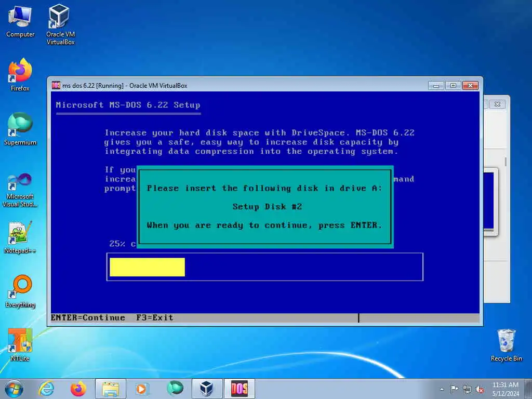Open Windows Explorer folder taskbar button
532x399 pixels.
coord(111,389)
